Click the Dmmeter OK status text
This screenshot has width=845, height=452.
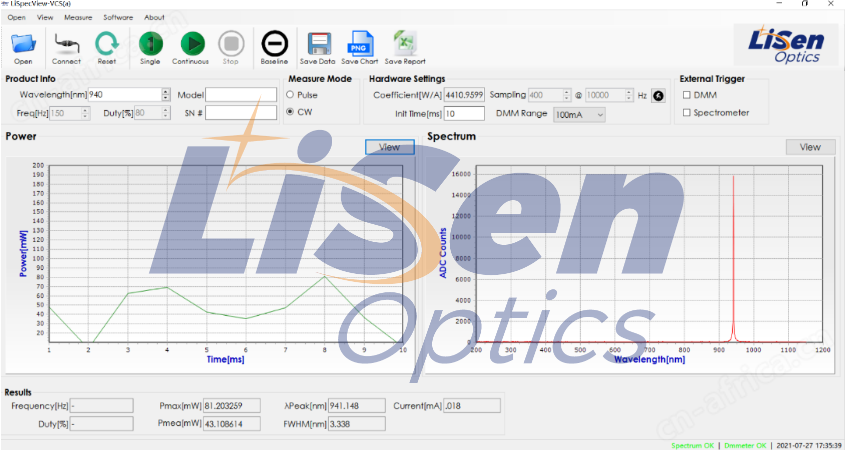[745, 446]
